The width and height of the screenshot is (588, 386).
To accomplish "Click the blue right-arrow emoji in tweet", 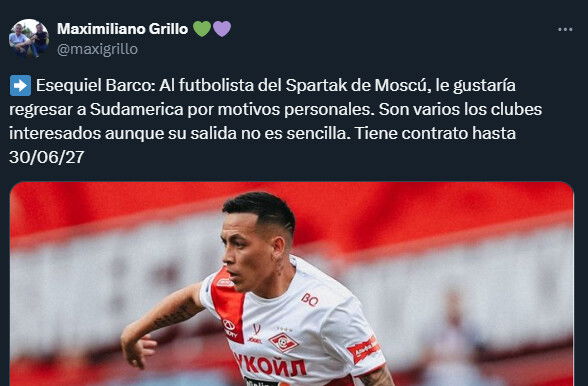I will coord(20,86).
